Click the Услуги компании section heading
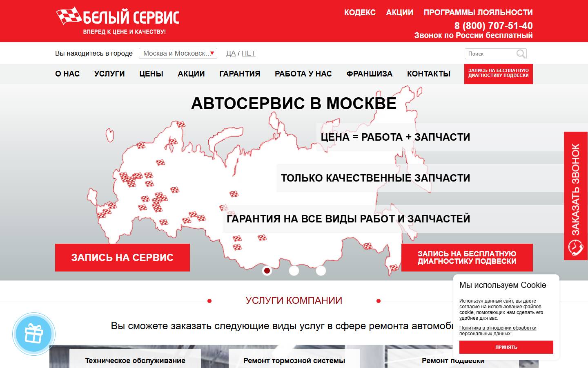Image resolution: width=588 pixels, height=368 pixels. [x=294, y=301]
